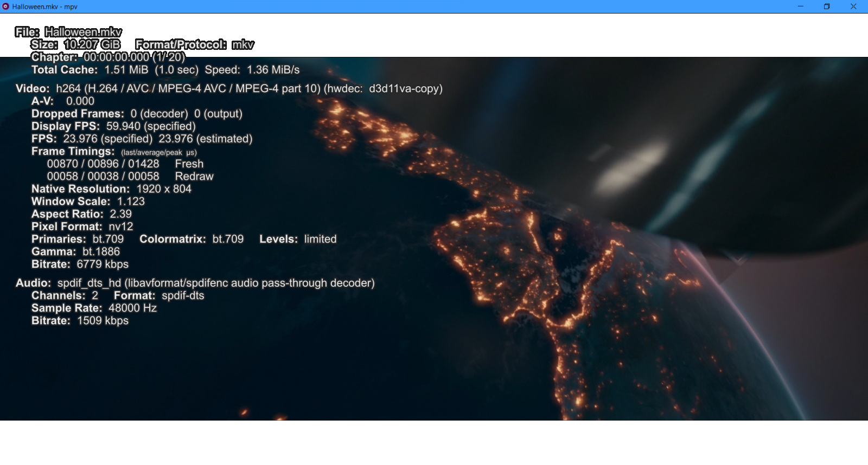The width and height of the screenshot is (868, 465).
Task: Click the Dropped Frames line
Action: (137, 114)
